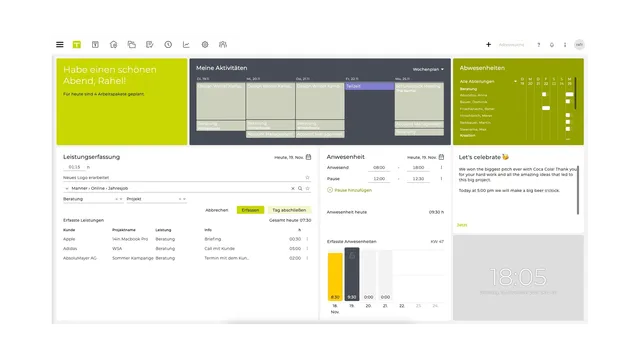Open the hamburger main menu
Image resolution: width=640 pixels, height=360 pixels.
(x=60, y=44)
